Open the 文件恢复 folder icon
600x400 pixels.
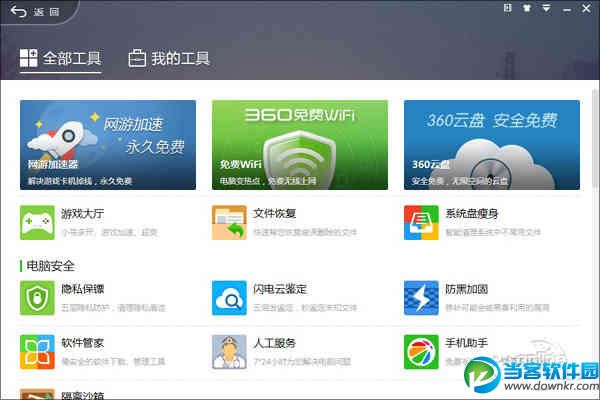point(229,222)
